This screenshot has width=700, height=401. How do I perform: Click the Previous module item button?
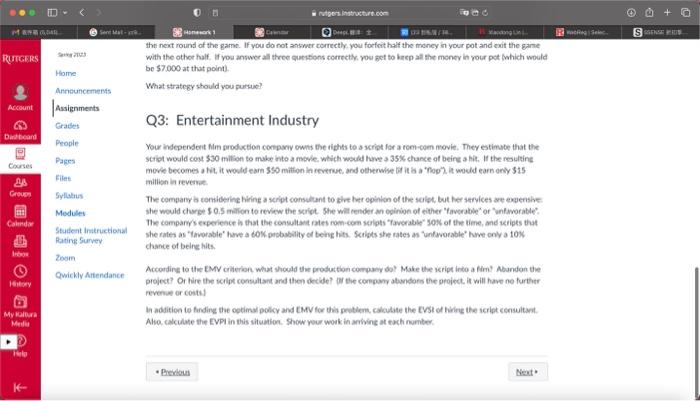(172, 372)
